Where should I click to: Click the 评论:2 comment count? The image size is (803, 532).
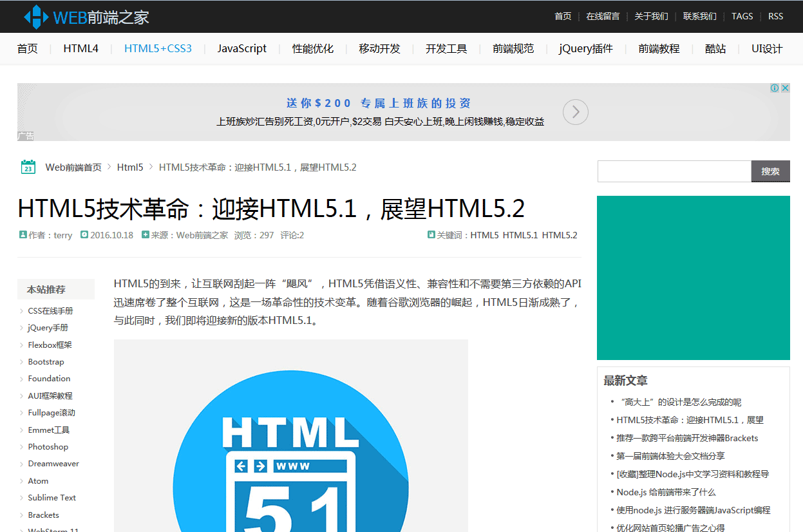click(x=292, y=235)
